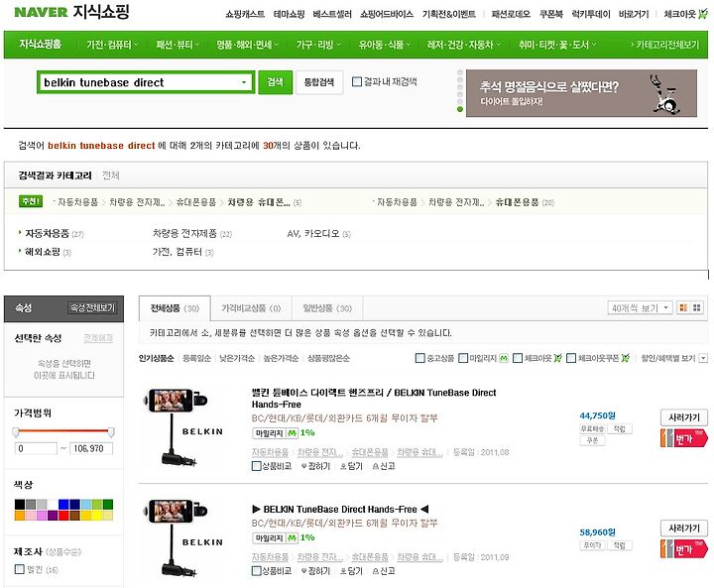Expand 패션·뷰티 category menu
This screenshot has width=714, height=588.
178,45
